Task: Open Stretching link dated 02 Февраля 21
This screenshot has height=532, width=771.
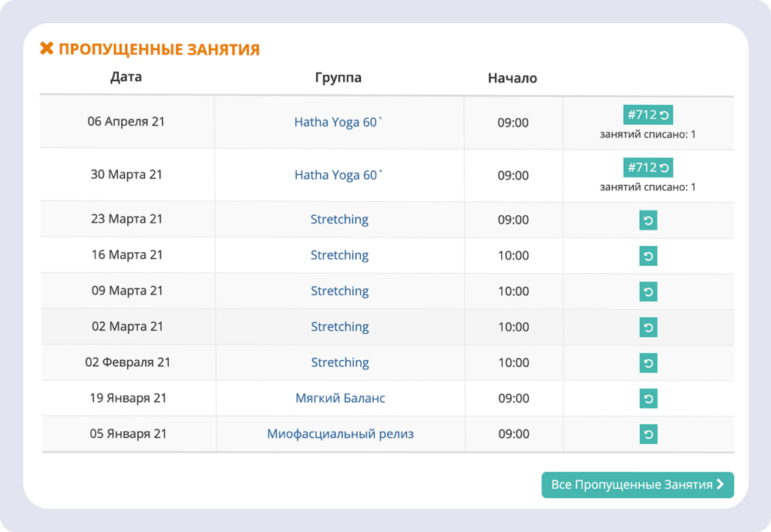Action: 339,362
